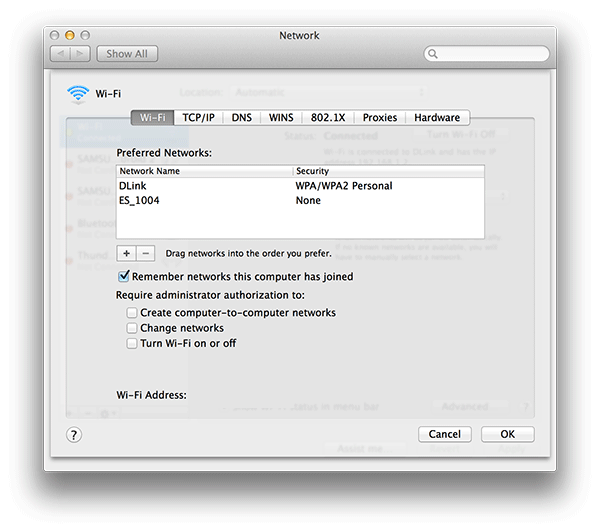
Task: Click the search magnifier icon
Action: click(x=433, y=54)
